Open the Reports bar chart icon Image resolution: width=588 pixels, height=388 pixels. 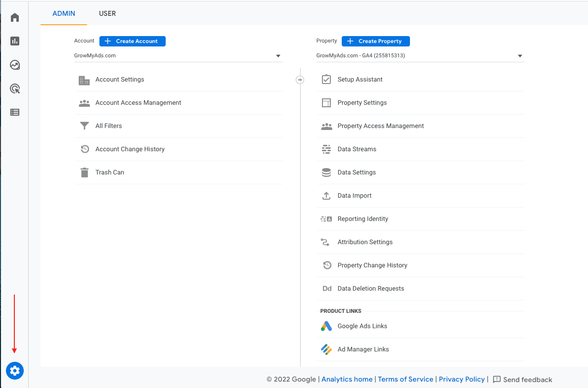click(15, 41)
